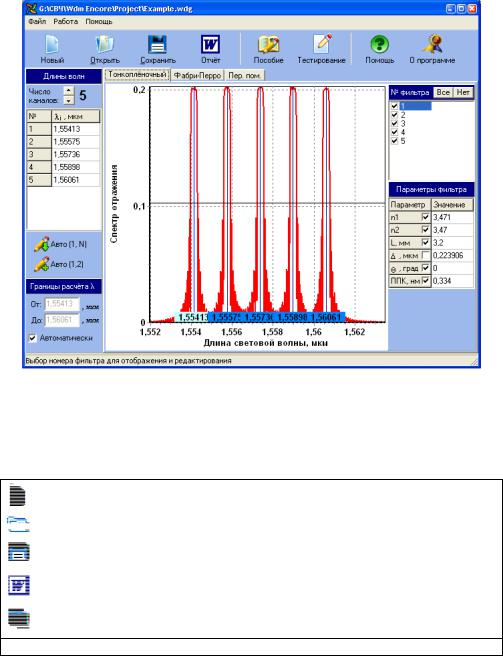The height and width of the screenshot is (656, 503).
Task: Click the θ value field showing 0
Action: click(x=452, y=268)
